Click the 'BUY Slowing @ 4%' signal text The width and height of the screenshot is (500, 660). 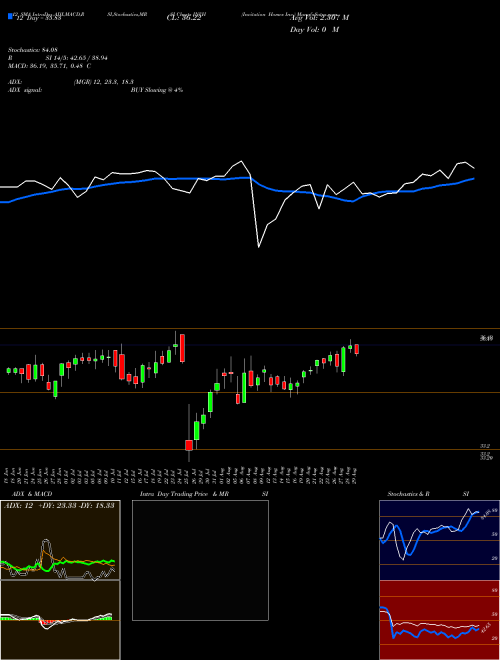coord(157,90)
